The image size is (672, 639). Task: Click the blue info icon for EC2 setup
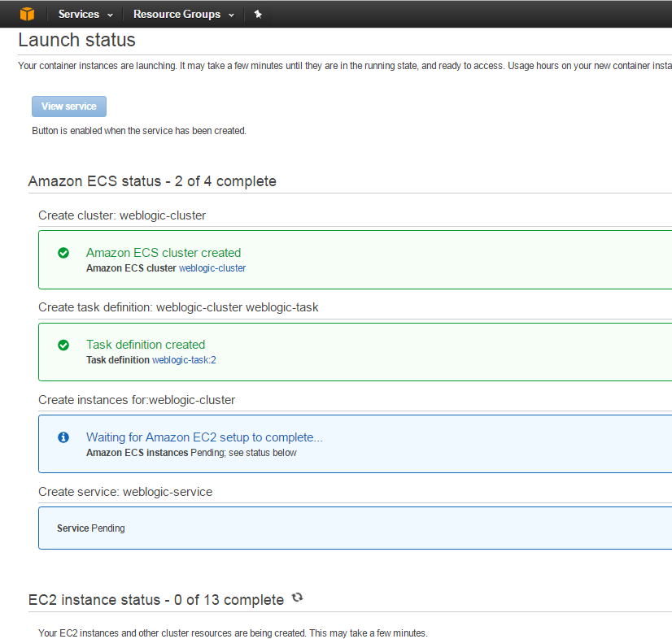point(63,437)
